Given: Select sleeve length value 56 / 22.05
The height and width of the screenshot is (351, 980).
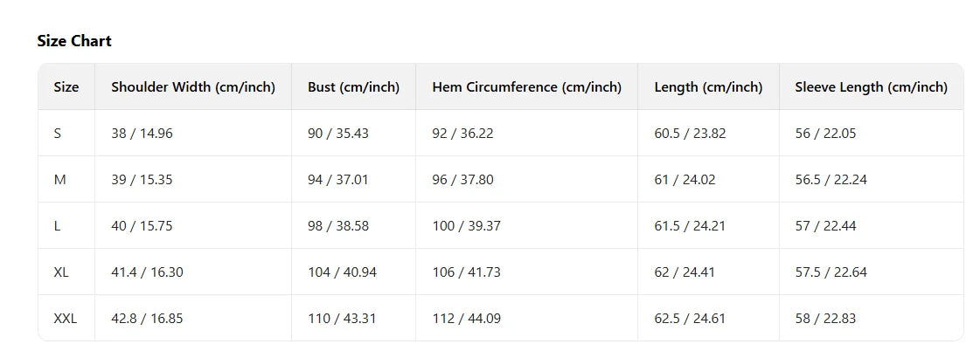Looking at the screenshot, I should click(825, 134).
